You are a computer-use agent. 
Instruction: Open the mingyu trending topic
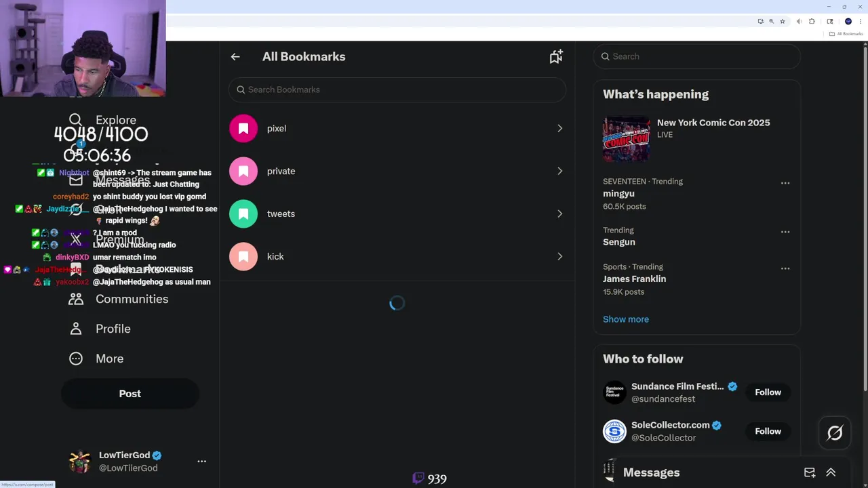click(618, 194)
